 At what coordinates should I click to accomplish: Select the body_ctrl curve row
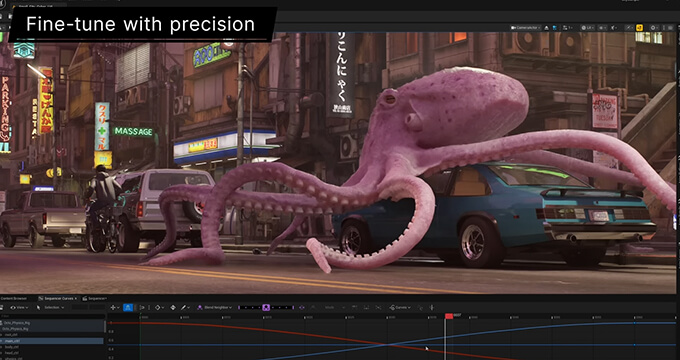[x=52, y=347]
